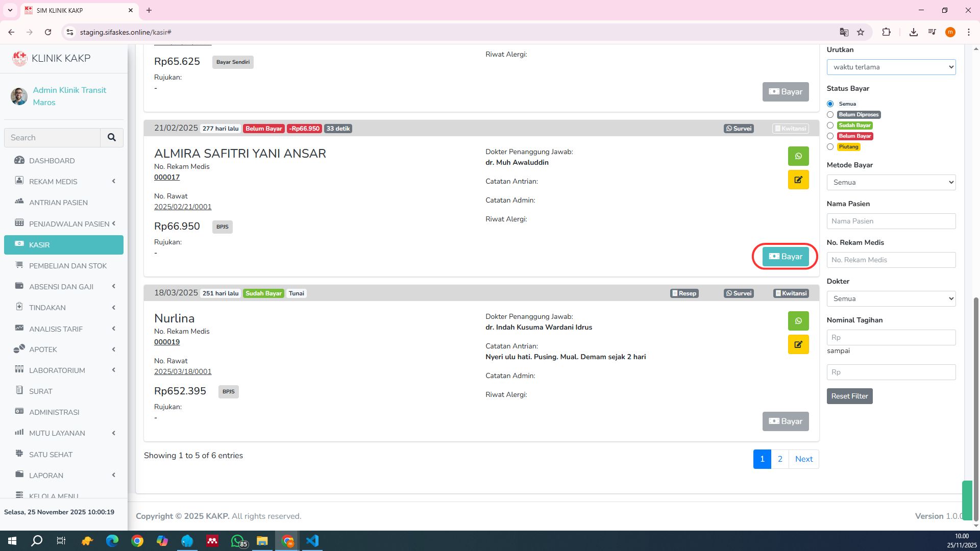This screenshot has width=980, height=551.
Task: Open Dokter filter dropdown
Action: (x=891, y=298)
